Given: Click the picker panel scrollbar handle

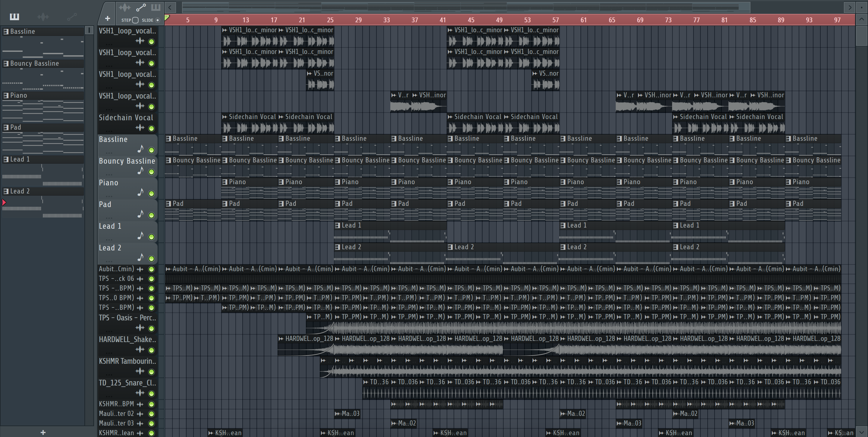Looking at the screenshot, I should (89, 30).
